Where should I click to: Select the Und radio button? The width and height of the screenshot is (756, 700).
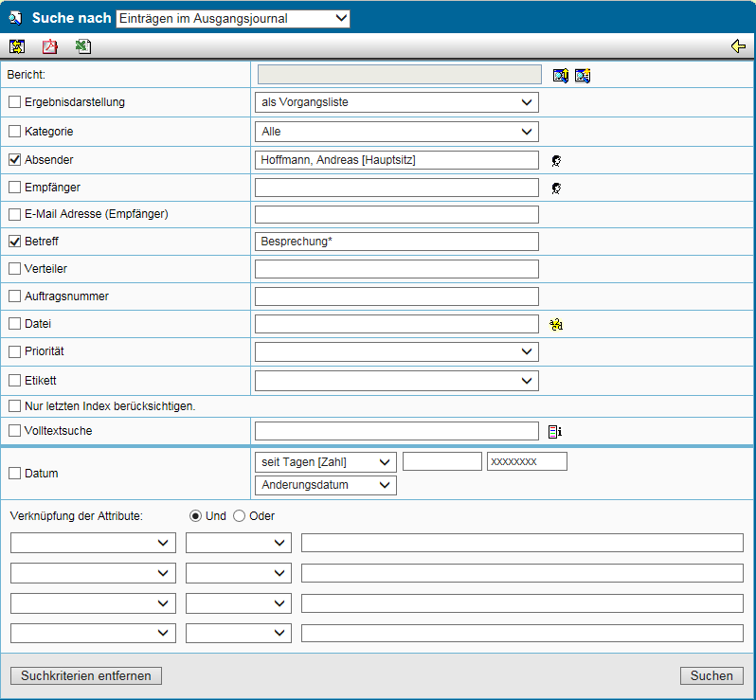click(195, 516)
